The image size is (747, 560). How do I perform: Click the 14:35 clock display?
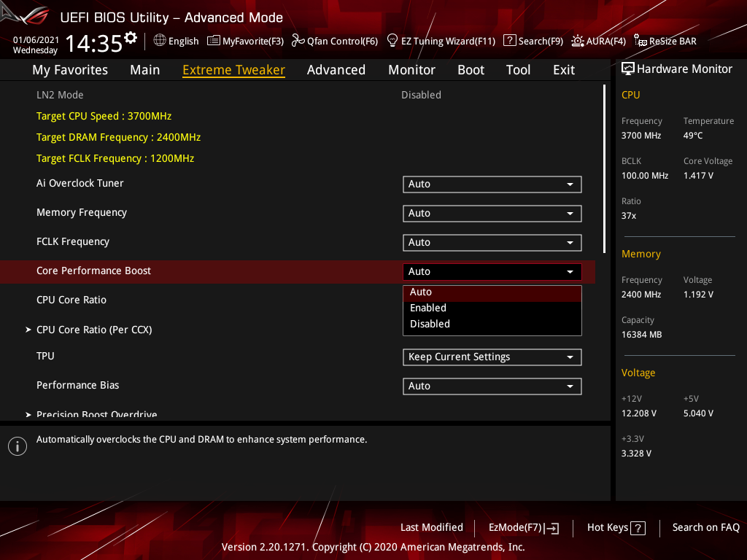[94, 43]
